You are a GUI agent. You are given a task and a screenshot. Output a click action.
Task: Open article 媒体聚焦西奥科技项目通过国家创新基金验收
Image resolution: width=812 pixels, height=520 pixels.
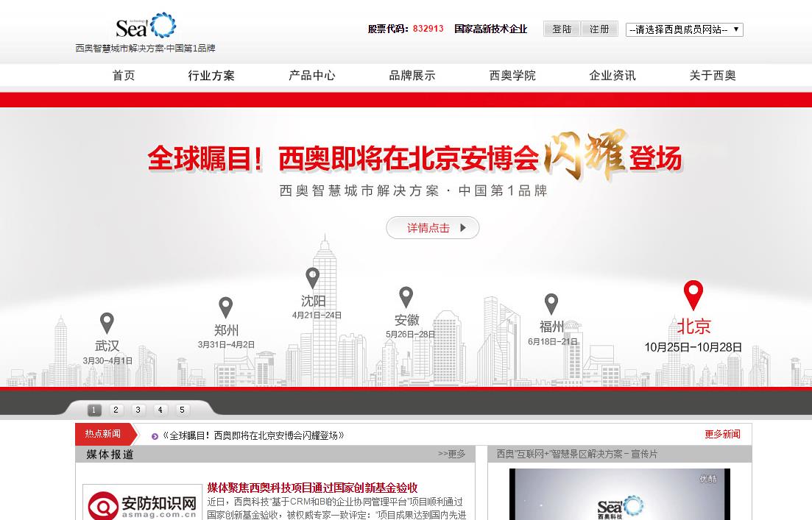(312, 488)
